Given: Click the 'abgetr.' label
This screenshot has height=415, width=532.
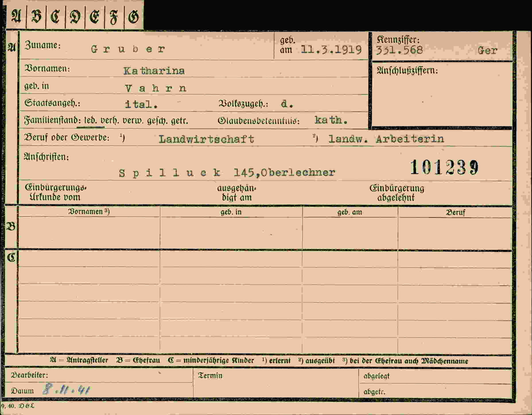Looking at the screenshot, I should [x=374, y=392].
